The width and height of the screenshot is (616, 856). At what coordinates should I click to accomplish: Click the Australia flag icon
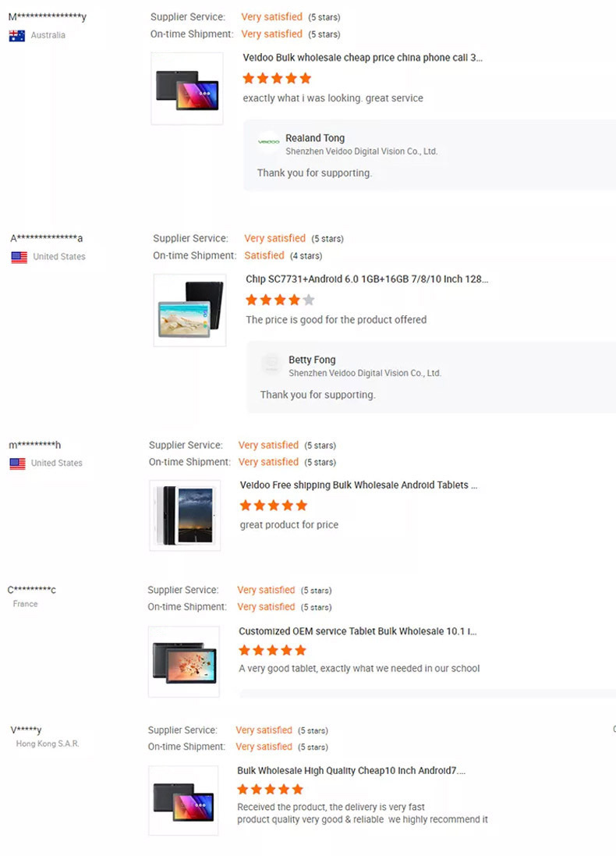[17, 36]
